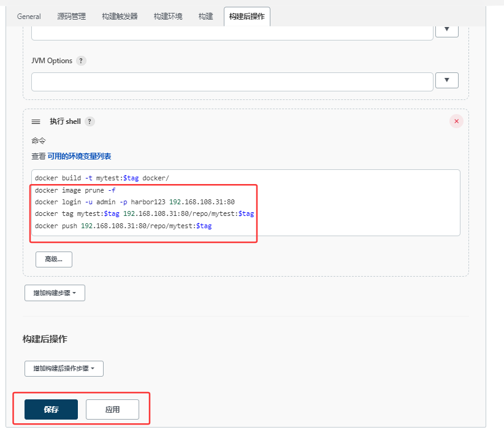Click the JVM Options input field
The width and height of the screenshot is (504, 438).
(x=232, y=82)
